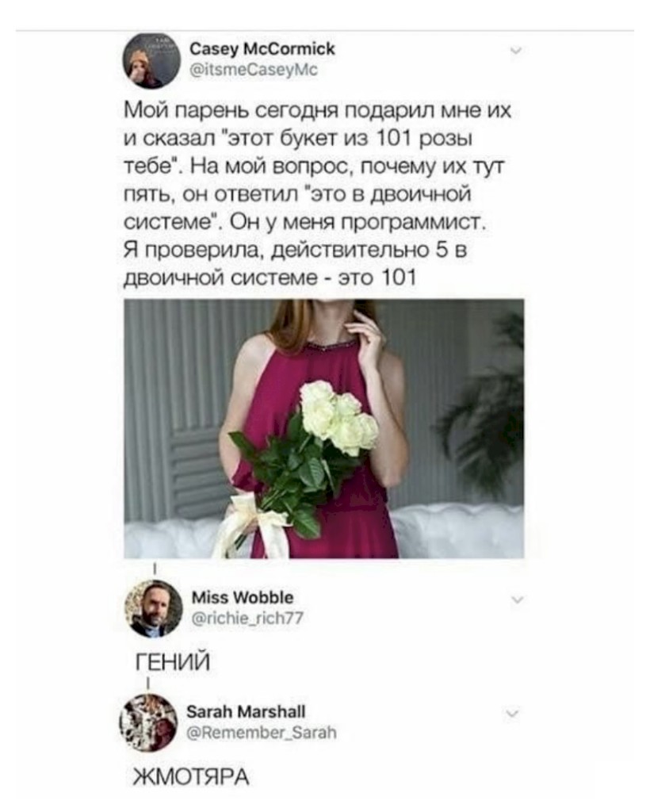Click the @Remember_Sarah handle
The image size is (650, 812).
pyautogui.click(x=262, y=732)
